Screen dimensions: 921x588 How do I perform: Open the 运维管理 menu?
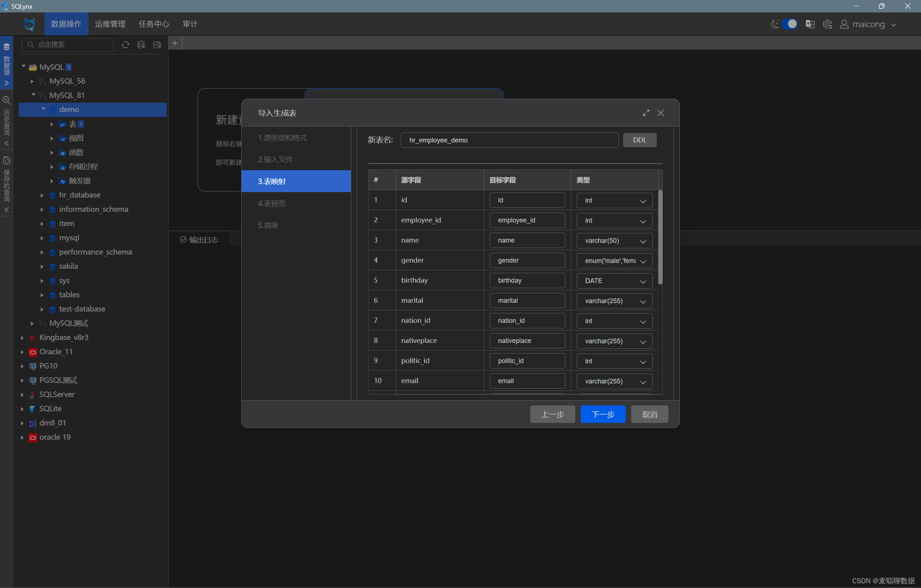110,24
